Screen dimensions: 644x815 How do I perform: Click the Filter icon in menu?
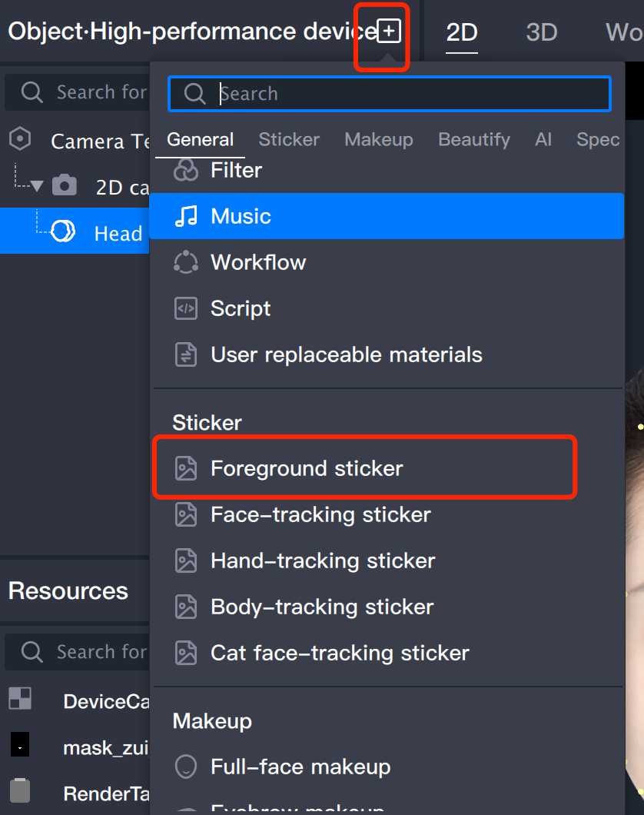(186, 170)
